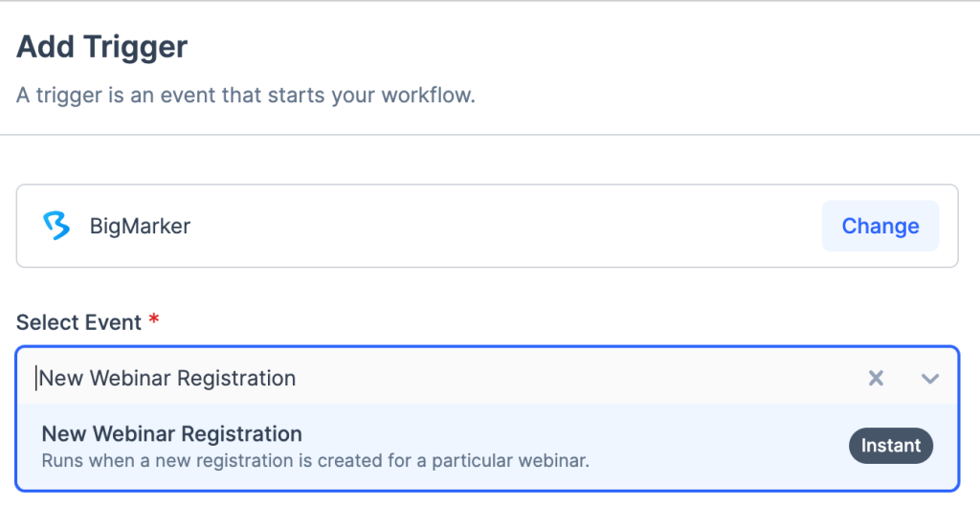Image resolution: width=980 pixels, height=506 pixels.
Task: Click the word 'Registration' in the search field
Action: pyautogui.click(x=236, y=378)
